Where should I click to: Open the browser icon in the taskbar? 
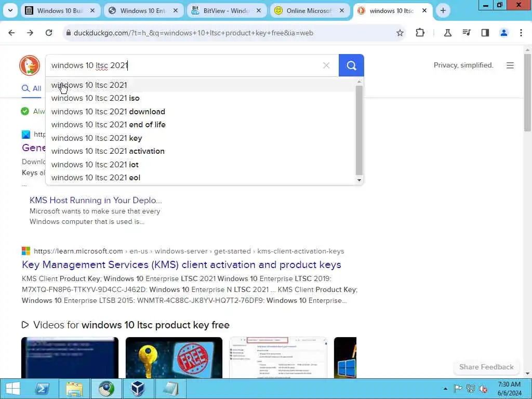click(x=106, y=389)
